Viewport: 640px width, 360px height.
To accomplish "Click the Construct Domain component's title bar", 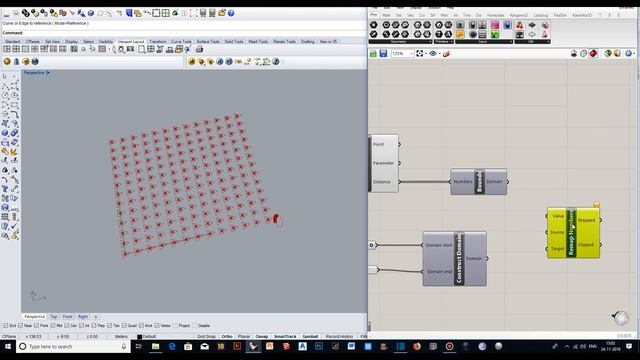I will click(x=459, y=258).
